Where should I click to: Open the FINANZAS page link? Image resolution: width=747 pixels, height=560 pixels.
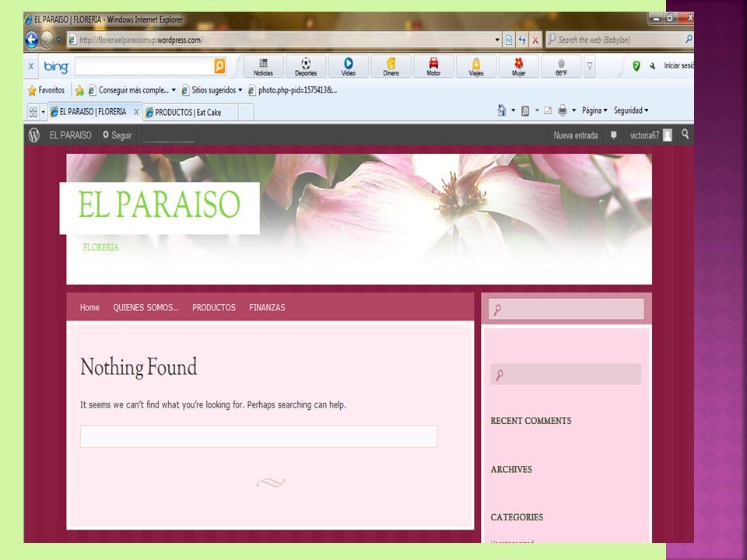click(x=267, y=308)
